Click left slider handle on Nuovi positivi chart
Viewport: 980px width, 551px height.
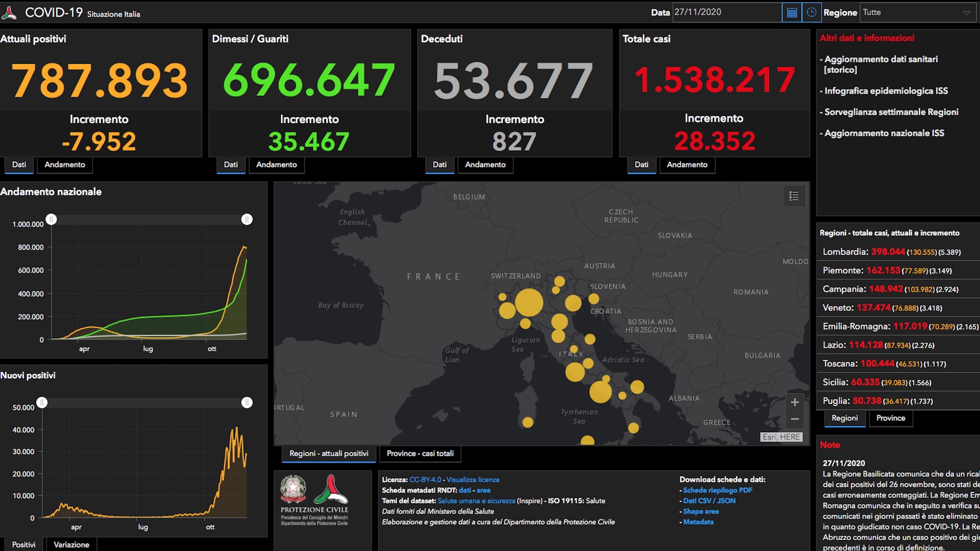[x=42, y=402]
